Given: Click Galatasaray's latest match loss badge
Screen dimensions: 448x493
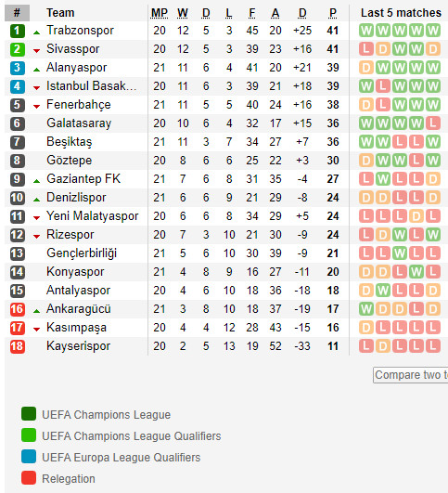Looking at the screenshot, I should (433, 123).
